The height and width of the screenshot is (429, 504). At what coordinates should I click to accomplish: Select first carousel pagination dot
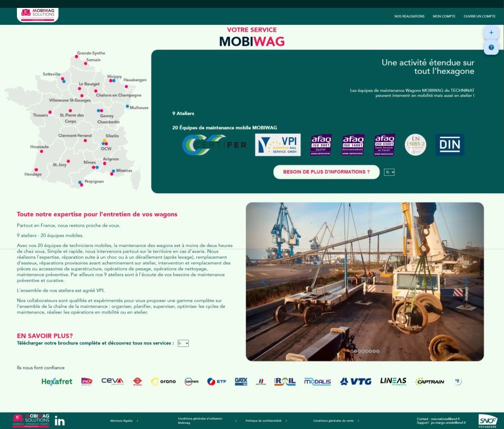pos(352,351)
